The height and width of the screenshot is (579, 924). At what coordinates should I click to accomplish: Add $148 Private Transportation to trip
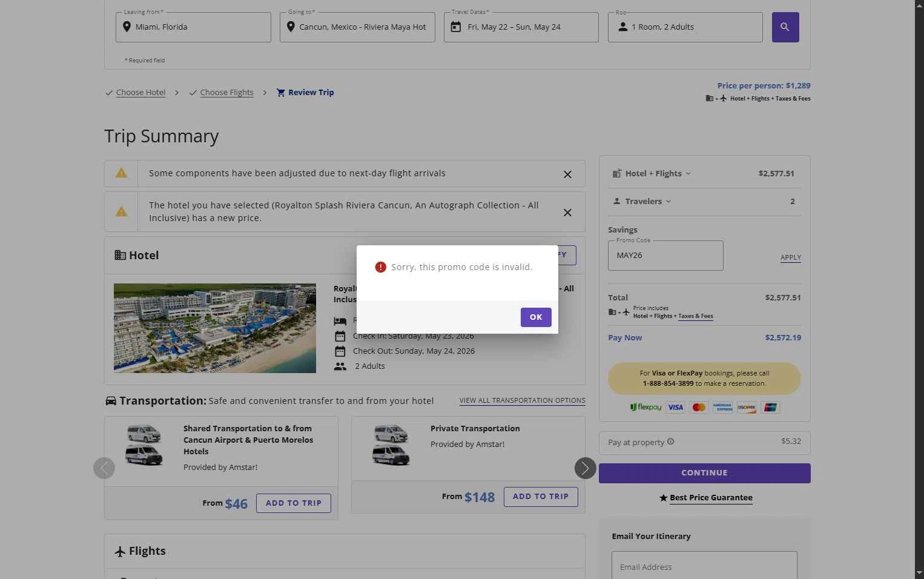(x=541, y=497)
